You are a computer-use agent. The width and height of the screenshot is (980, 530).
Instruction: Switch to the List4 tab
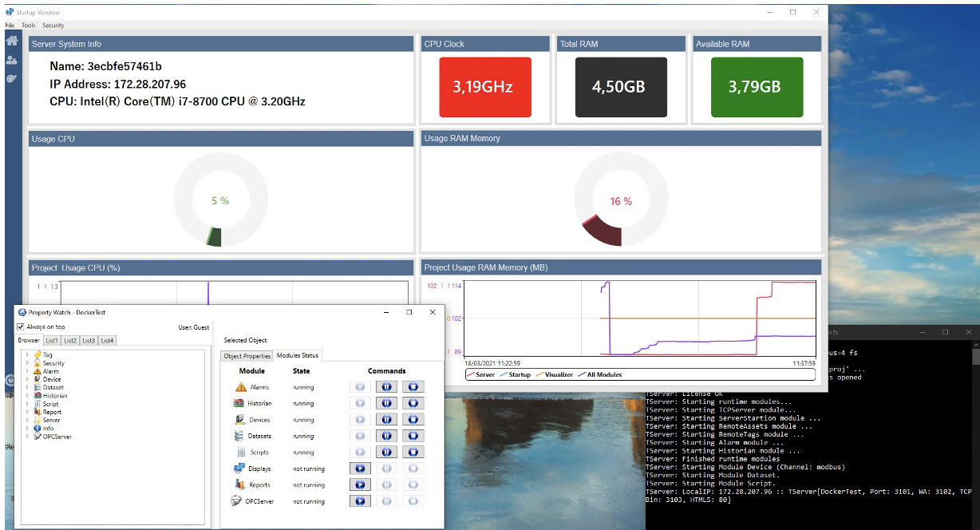108,341
